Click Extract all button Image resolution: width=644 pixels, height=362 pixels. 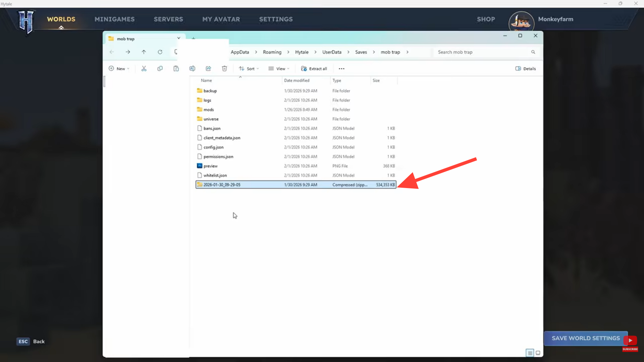(314, 69)
